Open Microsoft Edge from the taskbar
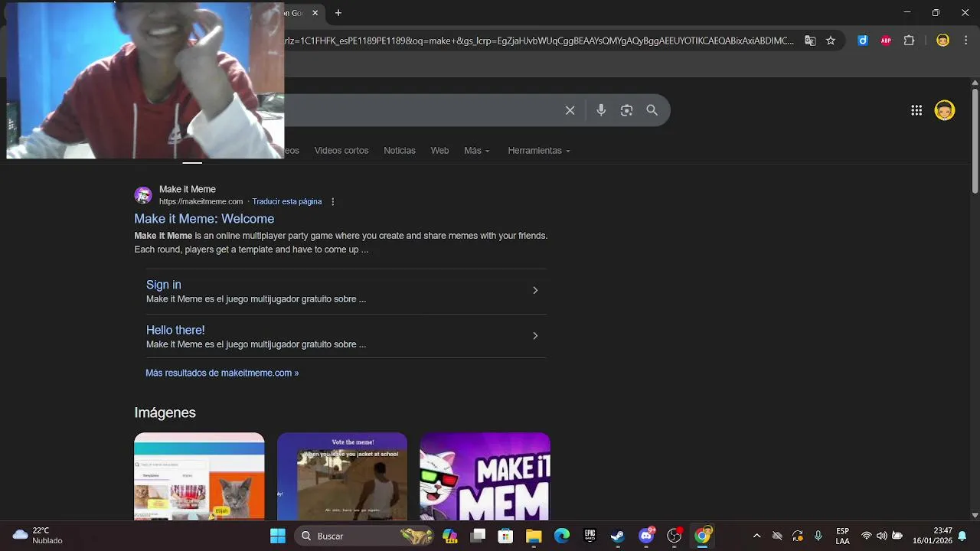This screenshot has width=980, height=551. click(x=562, y=536)
